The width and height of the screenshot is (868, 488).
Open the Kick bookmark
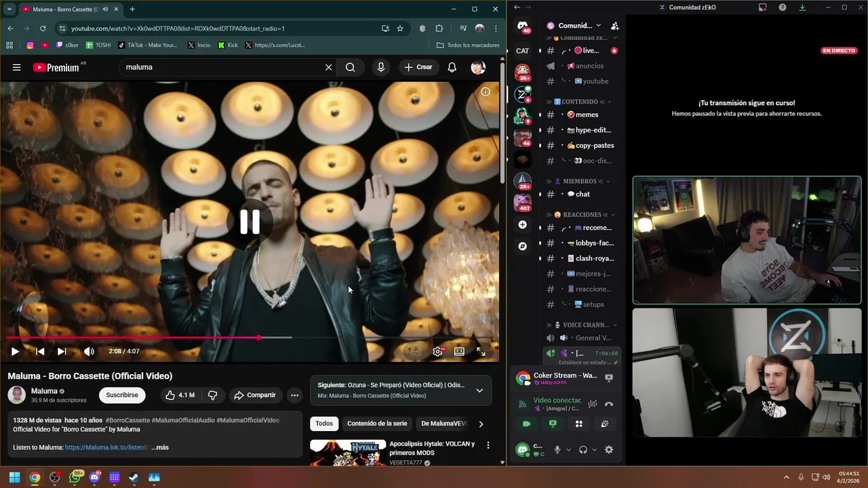(228, 45)
